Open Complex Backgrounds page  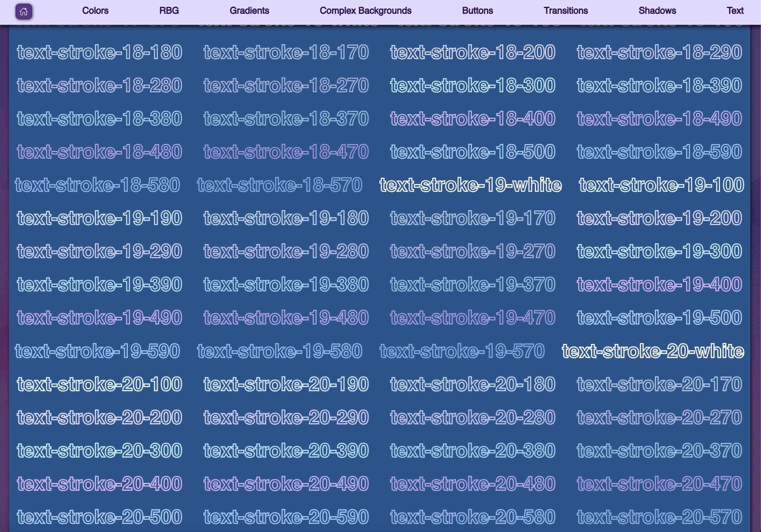(x=365, y=11)
